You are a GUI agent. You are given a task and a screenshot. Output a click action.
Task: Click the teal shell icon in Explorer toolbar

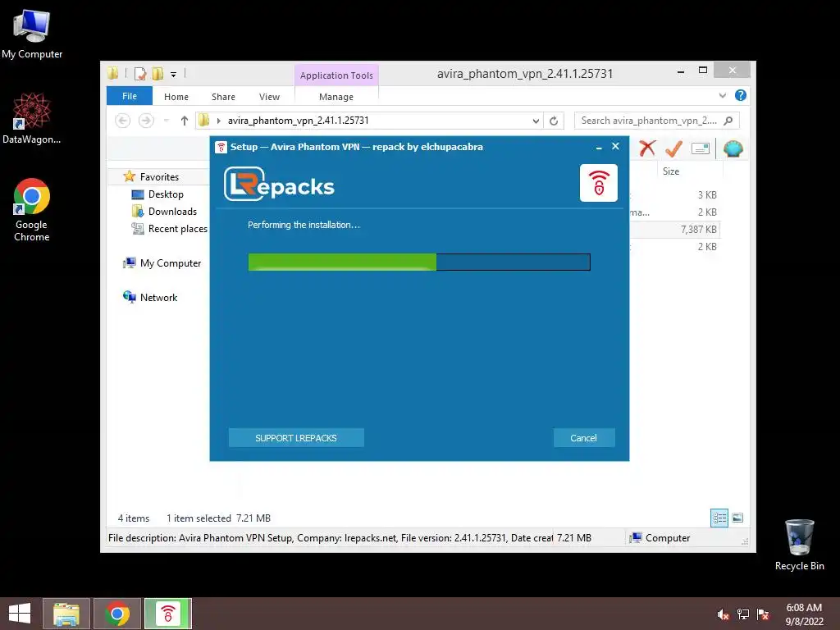(x=733, y=148)
